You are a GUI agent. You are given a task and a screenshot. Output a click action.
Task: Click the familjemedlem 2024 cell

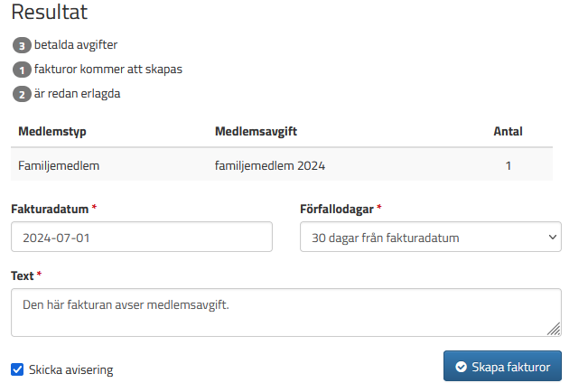(270, 165)
